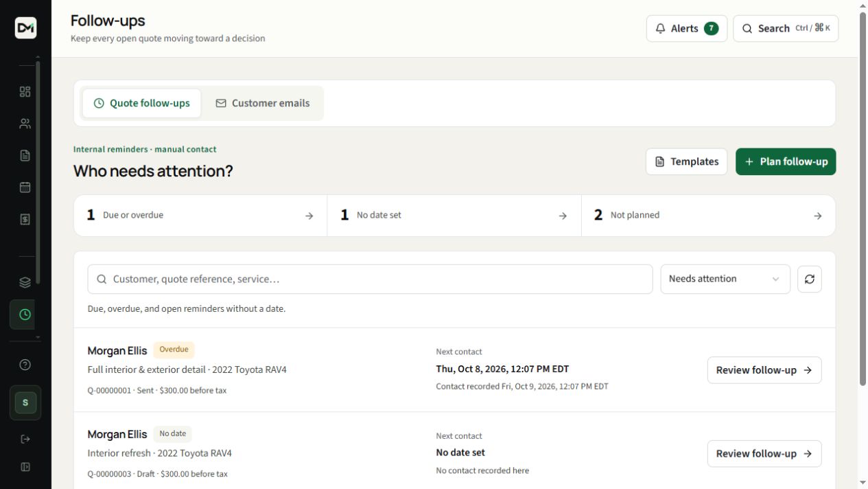Select the follow-ups clock icon in sidebar
Viewport: 868px width, 489px height.
click(25, 315)
